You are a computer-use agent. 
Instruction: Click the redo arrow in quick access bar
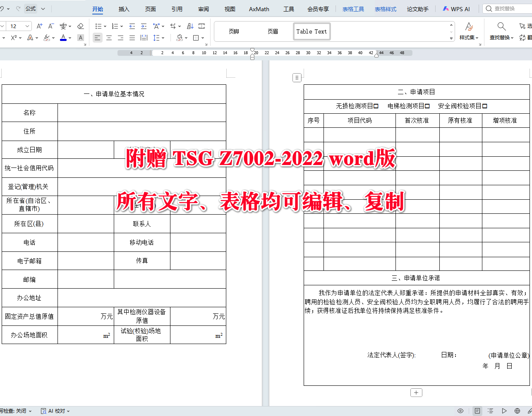[18, 9]
